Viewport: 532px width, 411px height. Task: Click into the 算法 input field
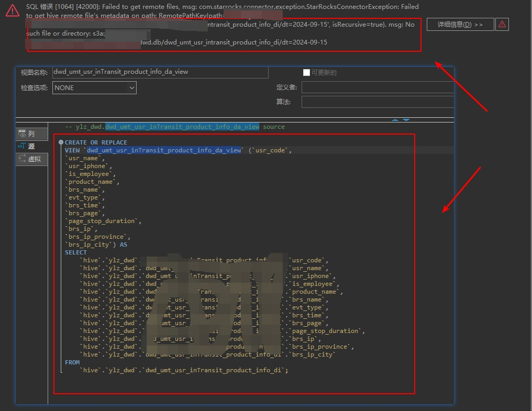(377, 102)
